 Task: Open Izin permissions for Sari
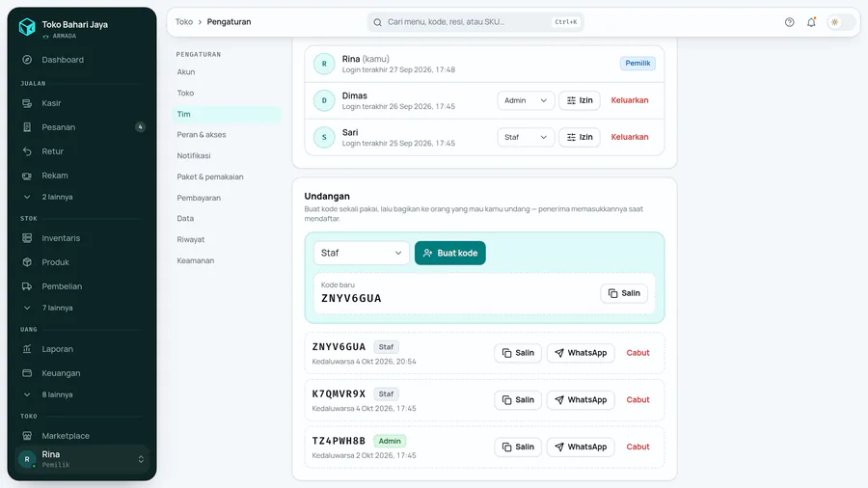pos(580,137)
